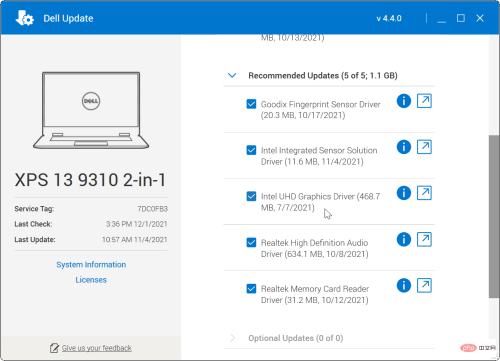Image resolution: width=500 pixels, height=361 pixels.
Task: Click the Realtek Memory Card Reader Driver text
Action: [x=315, y=294]
